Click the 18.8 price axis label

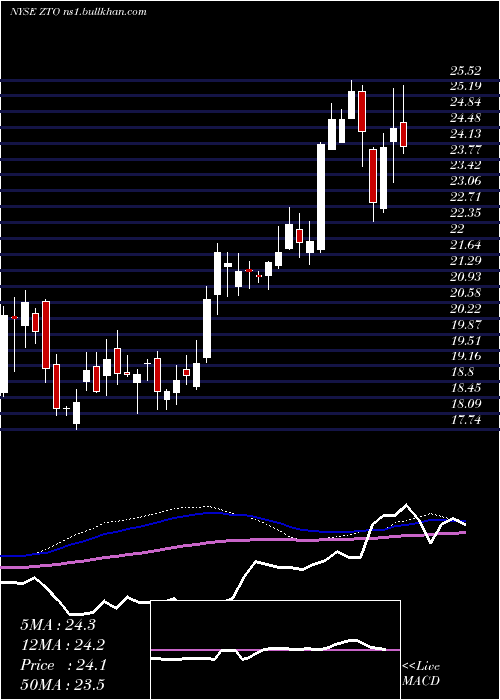coord(462,372)
